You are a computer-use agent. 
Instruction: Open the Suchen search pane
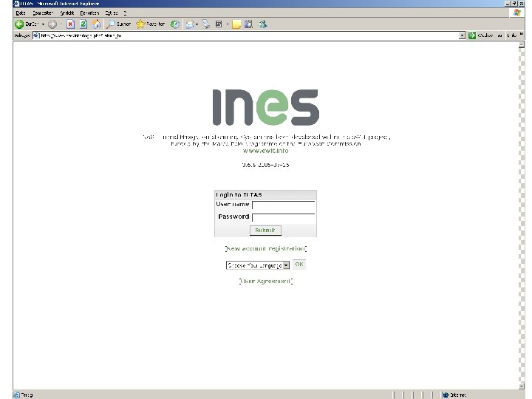coord(118,24)
